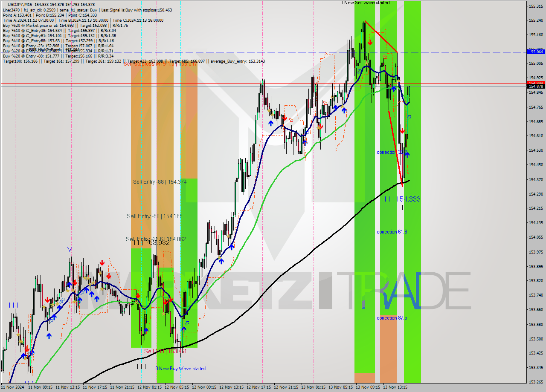This screenshot has height=392, width=546.
Task: Click the 154.135 price axis label
Action: point(536,222)
